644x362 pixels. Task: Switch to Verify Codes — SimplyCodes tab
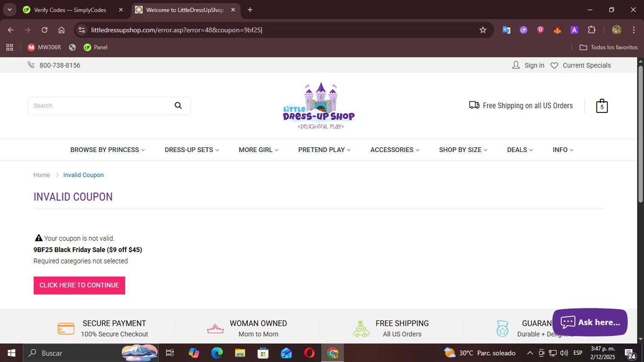pos(70,9)
